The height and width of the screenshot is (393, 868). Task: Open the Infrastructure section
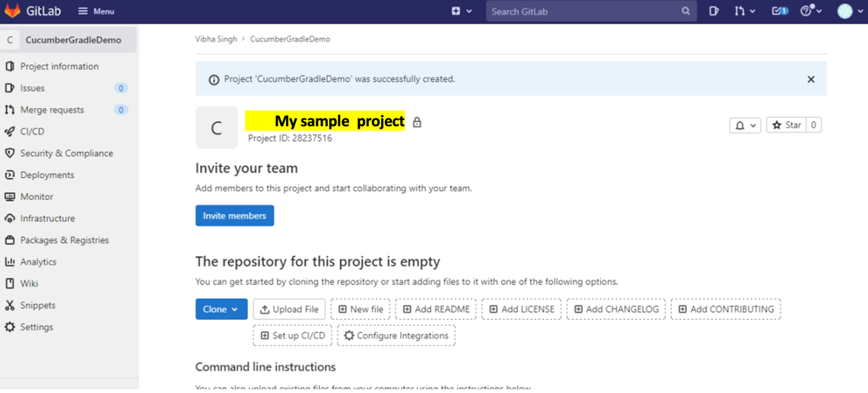48,219
